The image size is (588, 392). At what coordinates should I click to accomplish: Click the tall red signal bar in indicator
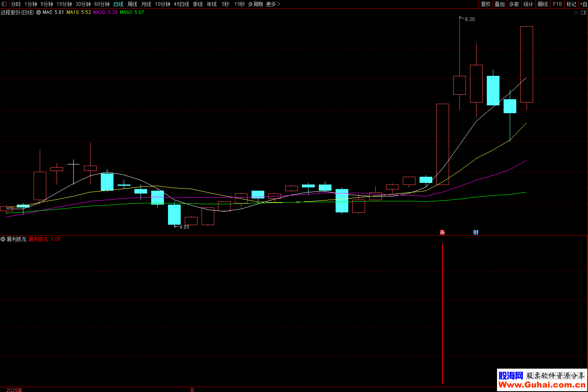(443, 314)
